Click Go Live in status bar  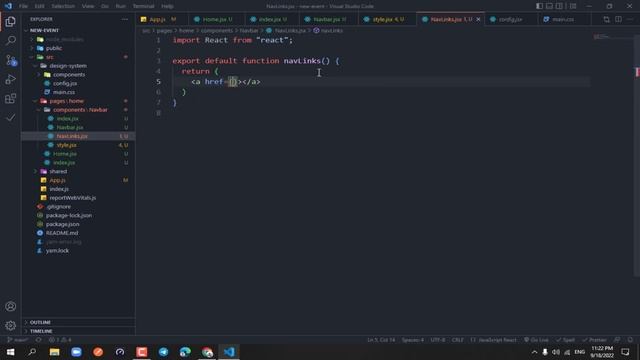[536, 340]
